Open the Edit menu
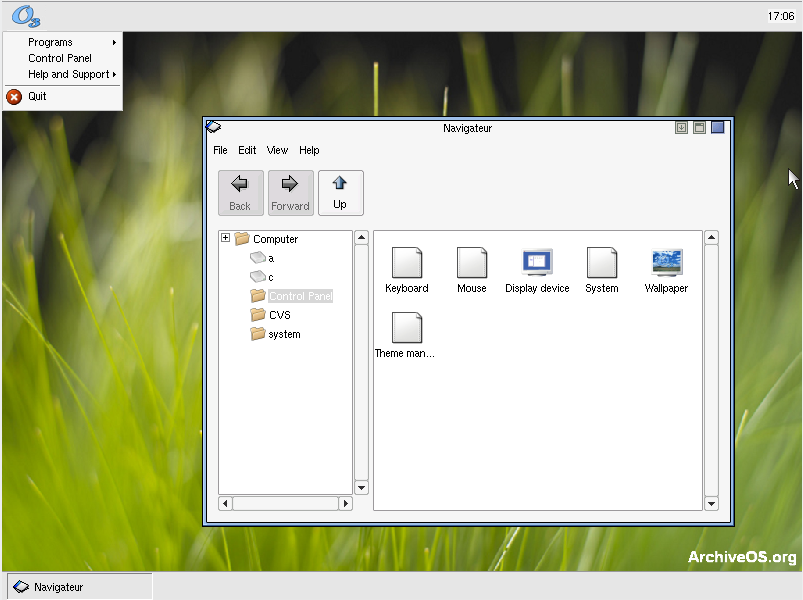The image size is (803, 600). (x=247, y=150)
